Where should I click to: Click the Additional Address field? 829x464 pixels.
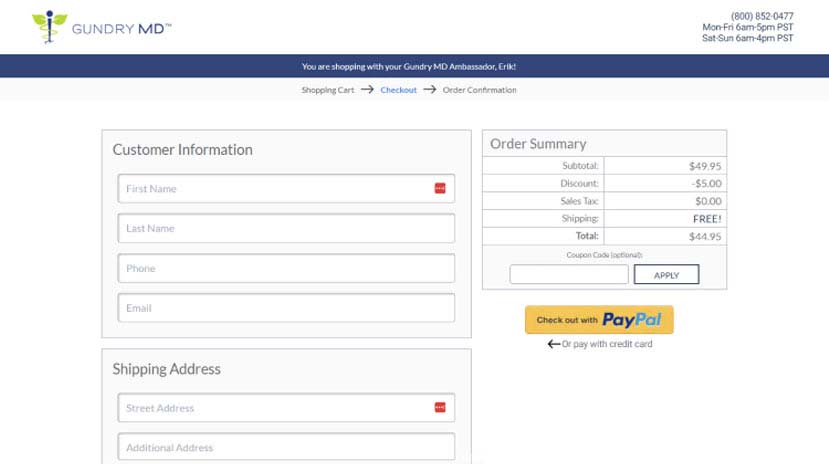tap(286, 447)
